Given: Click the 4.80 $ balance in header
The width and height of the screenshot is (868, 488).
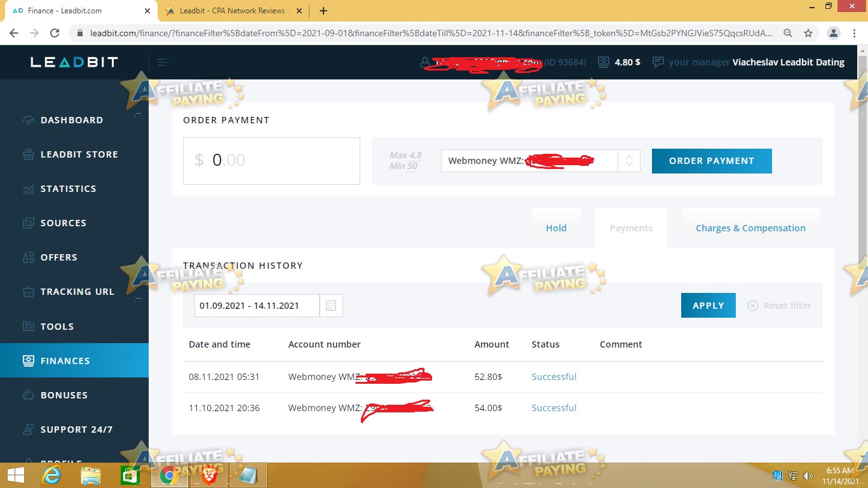Looking at the screenshot, I should pos(628,62).
